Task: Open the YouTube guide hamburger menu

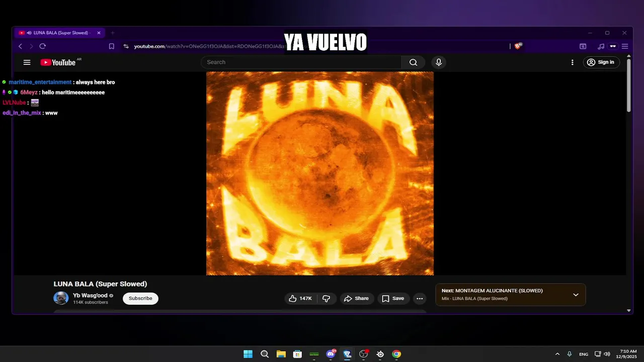Action: (27, 62)
